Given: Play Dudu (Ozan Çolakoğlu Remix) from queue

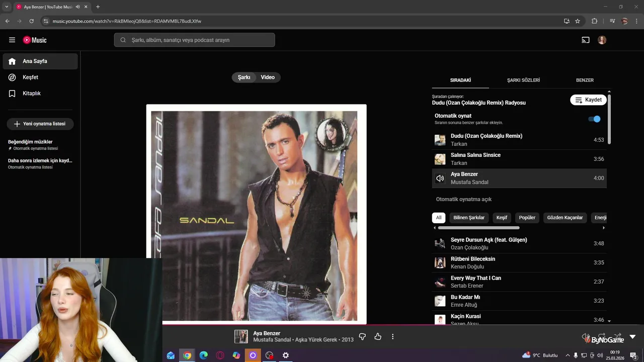Looking at the screenshot, I should coord(519,140).
